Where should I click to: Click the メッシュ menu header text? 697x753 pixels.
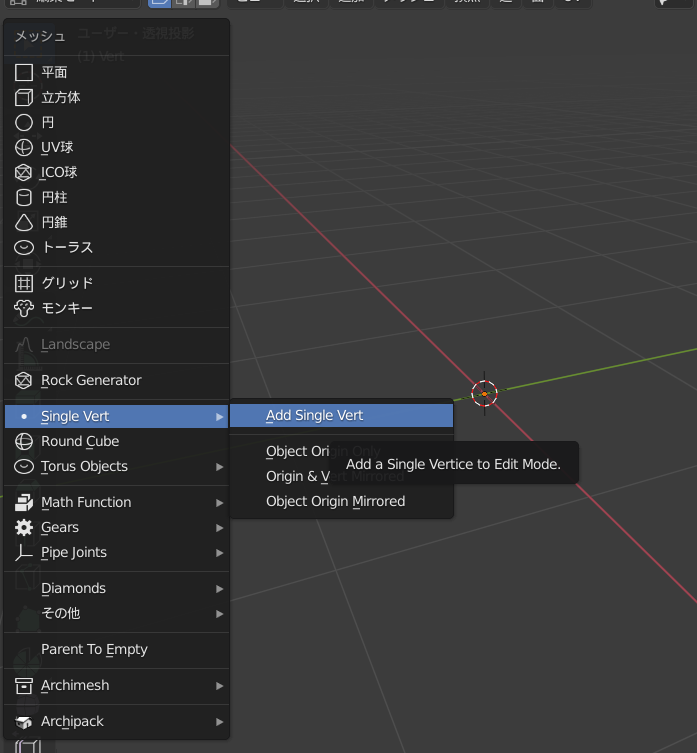tap(40, 36)
